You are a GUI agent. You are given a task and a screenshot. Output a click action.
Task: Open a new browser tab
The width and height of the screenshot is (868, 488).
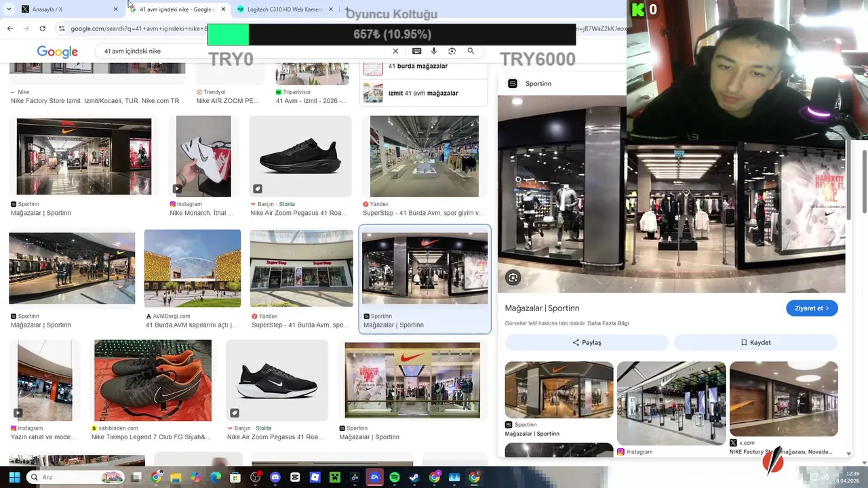[x=347, y=9]
